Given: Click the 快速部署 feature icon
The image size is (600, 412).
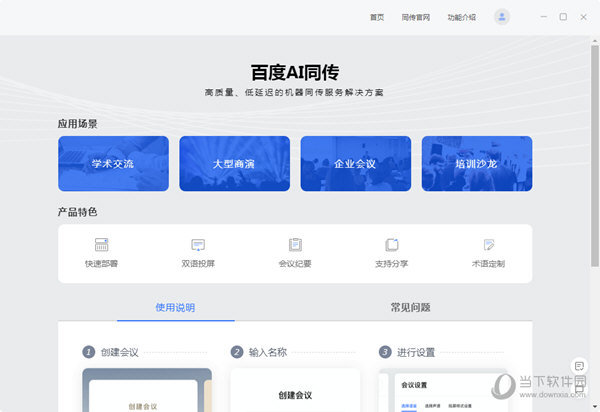Looking at the screenshot, I should pyautogui.click(x=101, y=245).
